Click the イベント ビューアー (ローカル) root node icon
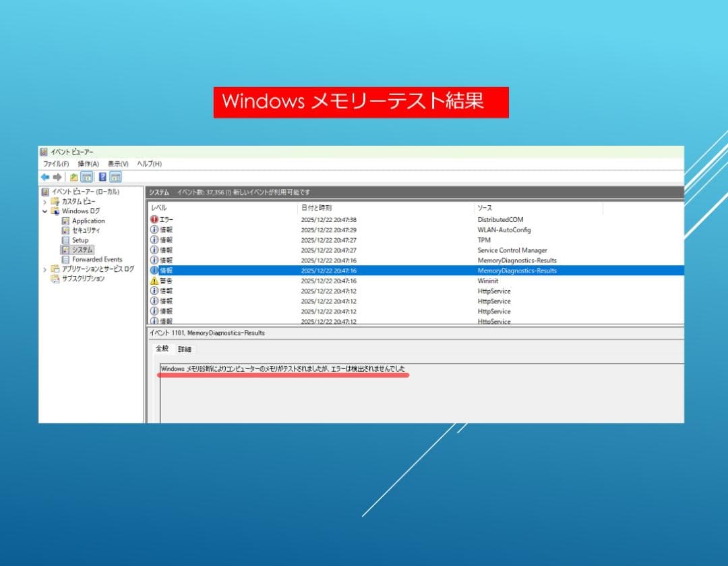Viewport: 728px width, 566px height. (44, 191)
